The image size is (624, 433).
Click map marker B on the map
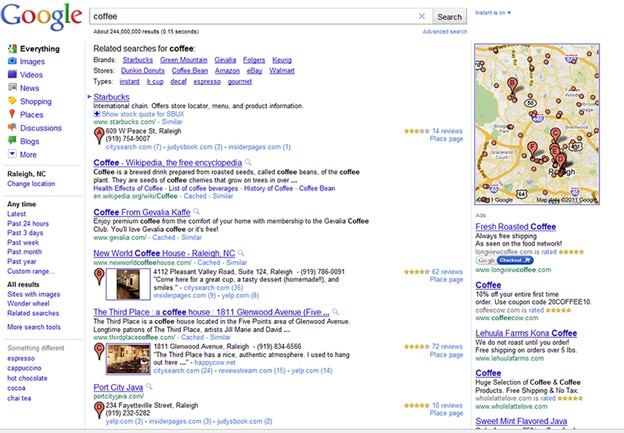tap(513, 84)
